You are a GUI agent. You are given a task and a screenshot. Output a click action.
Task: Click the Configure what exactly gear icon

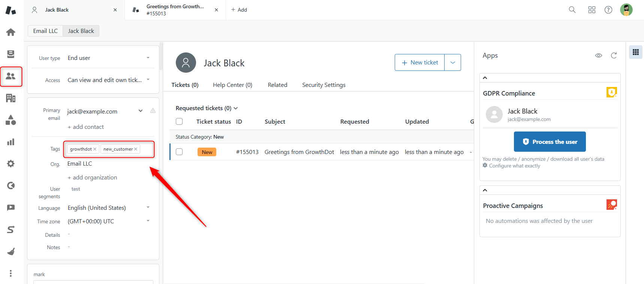point(485,165)
